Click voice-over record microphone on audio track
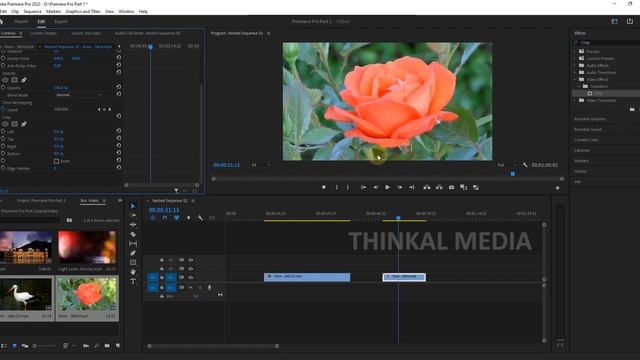This screenshot has height=360, width=640. coord(209,287)
